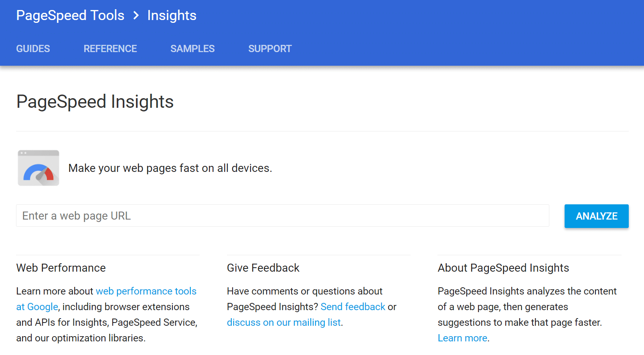Open the SAMPLES section
644x355 pixels.
192,48
